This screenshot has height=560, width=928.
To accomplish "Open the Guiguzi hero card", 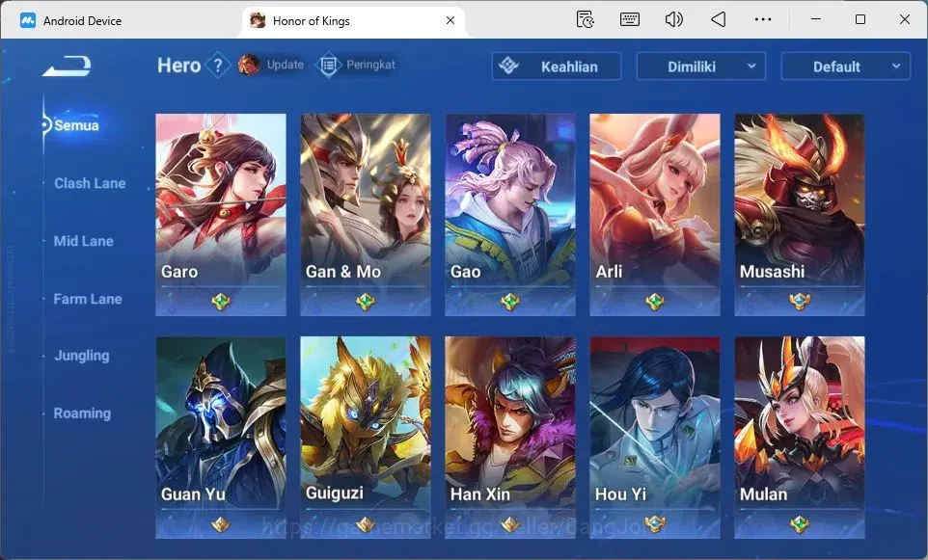I will (366, 438).
